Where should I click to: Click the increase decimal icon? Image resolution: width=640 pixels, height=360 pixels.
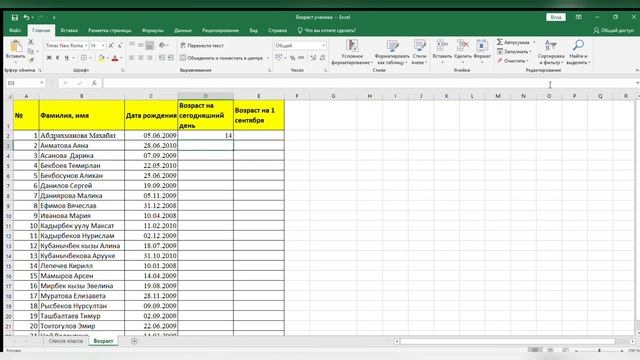313,58
